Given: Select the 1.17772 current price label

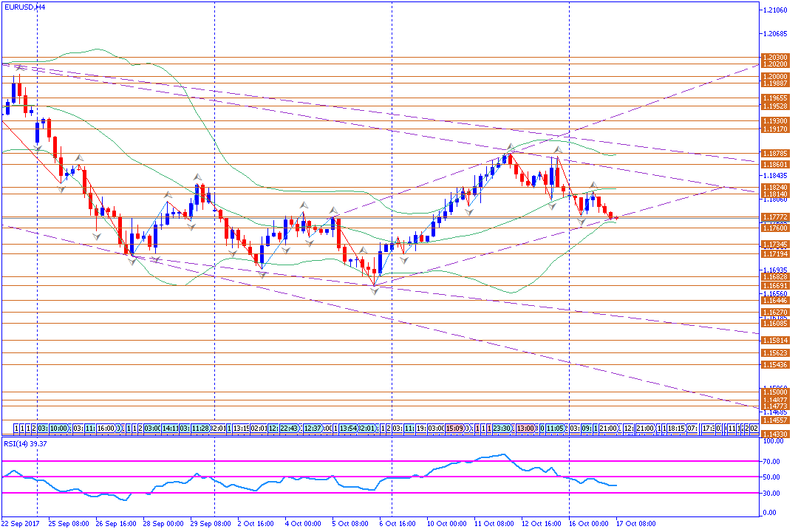Looking at the screenshot, I should 775,217.
